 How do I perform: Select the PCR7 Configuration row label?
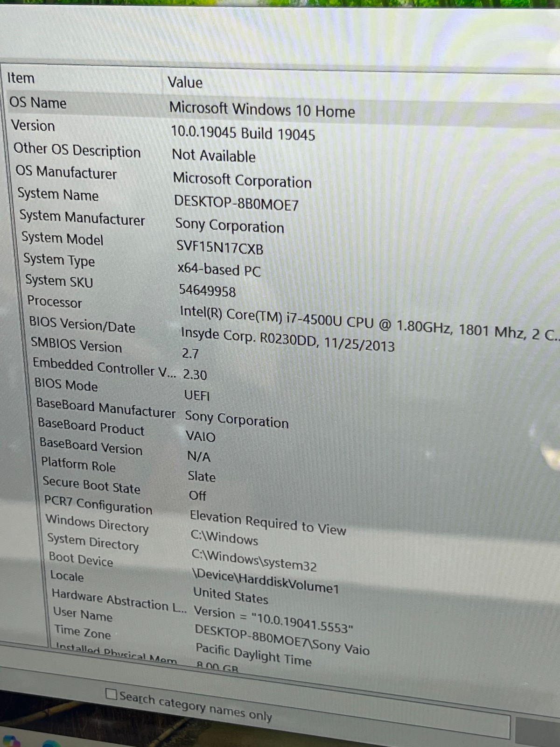pos(98,505)
